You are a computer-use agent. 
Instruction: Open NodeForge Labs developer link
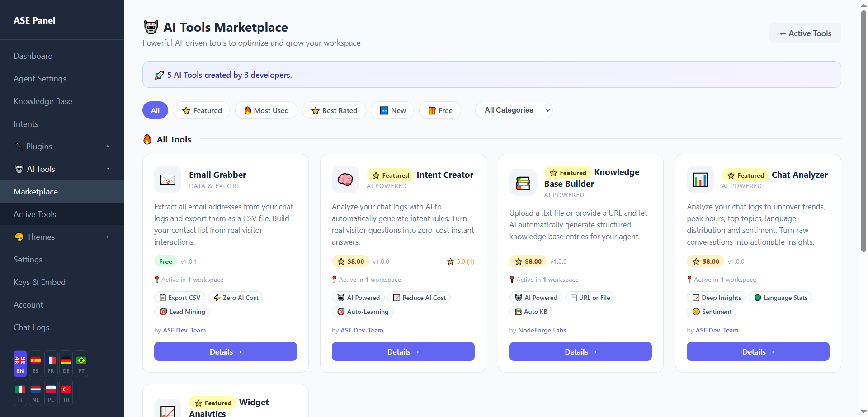point(542,330)
